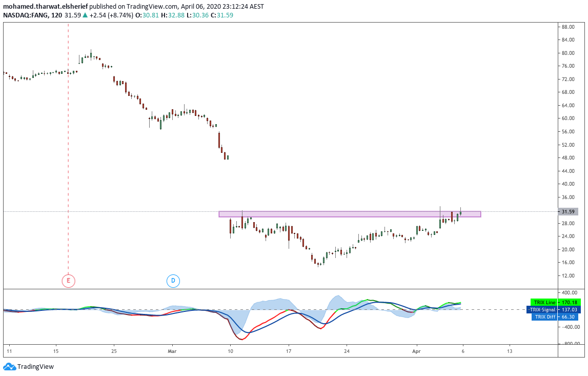Click the O:30.81 open value
Image resolution: width=588 pixels, height=376 pixels.
point(147,15)
